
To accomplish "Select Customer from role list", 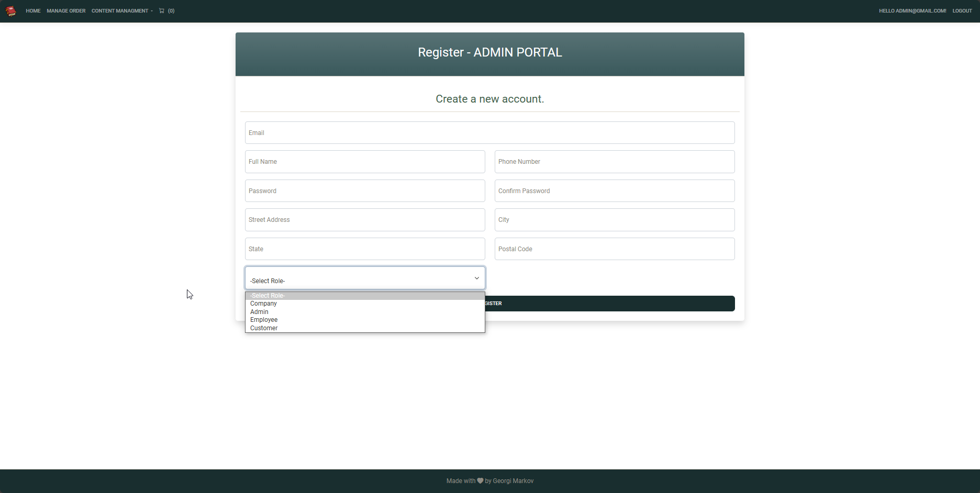I will [365, 328].
